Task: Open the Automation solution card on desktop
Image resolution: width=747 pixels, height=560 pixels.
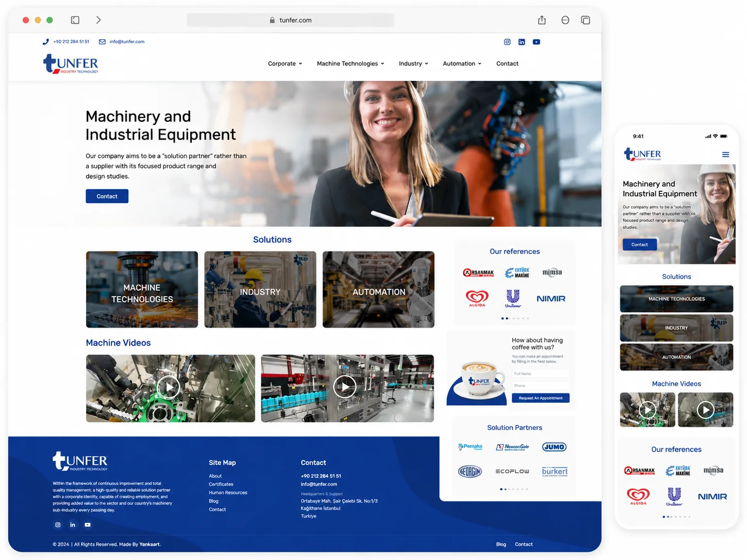Action: coord(379,289)
